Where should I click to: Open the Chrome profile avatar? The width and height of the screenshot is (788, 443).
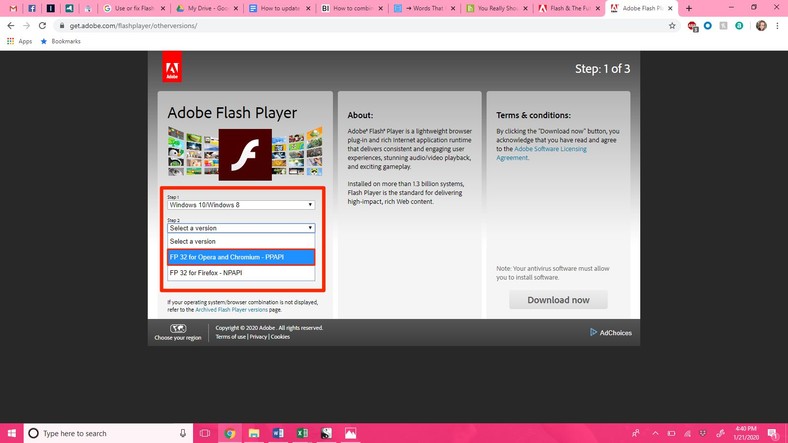click(x=761, y=26)
